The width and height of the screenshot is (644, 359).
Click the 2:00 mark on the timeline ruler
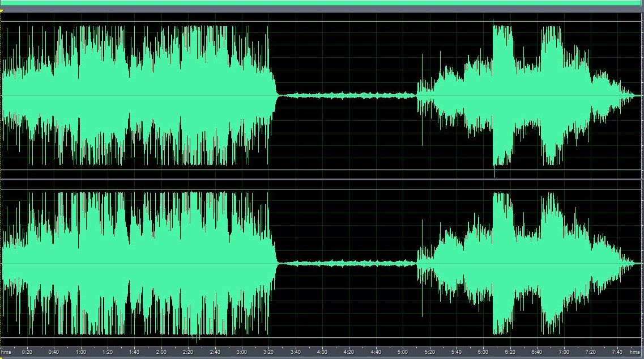tap(161, 351)
